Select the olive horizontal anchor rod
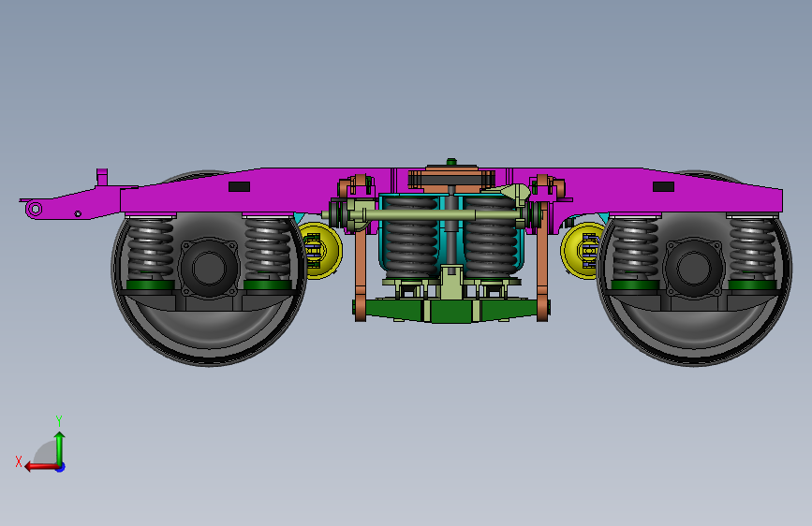This screenshot has height=526, width=812. 424,214
